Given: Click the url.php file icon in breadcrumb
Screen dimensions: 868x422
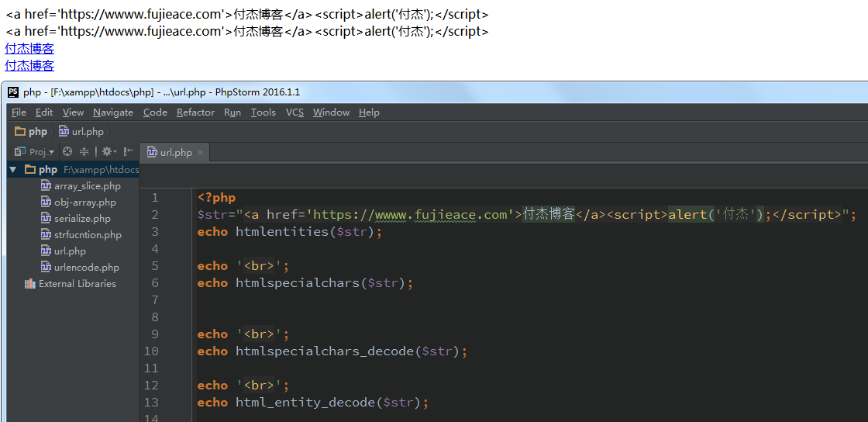Looking at the screenshot, I should click(x=64, y=132).
